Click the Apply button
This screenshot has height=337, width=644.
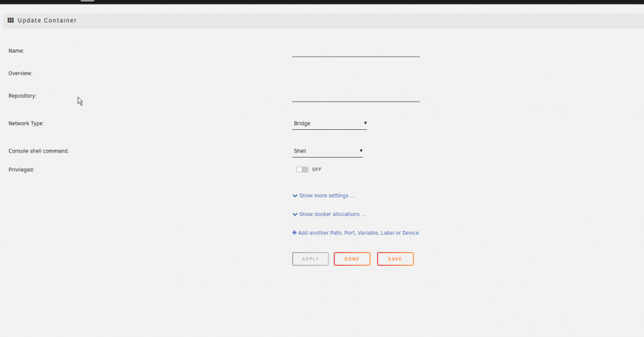[x=310, y=259]
